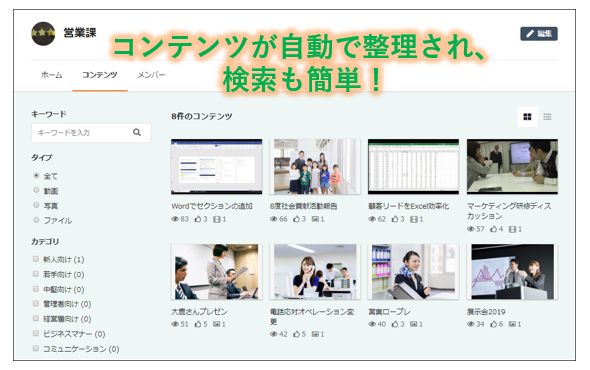Click into the キーワードを入力 search field
590x370 pixels.
click(x=91, y=132)
